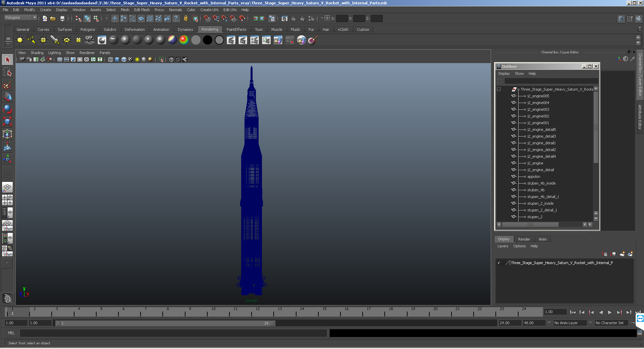Open viewport Panels menu
The image size is (644, 349).
click(105, 53)
